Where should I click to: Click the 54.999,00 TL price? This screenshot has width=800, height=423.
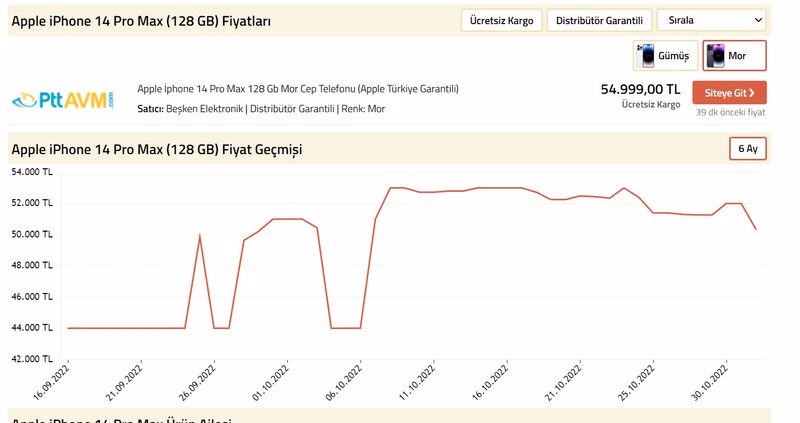point(640,89)
